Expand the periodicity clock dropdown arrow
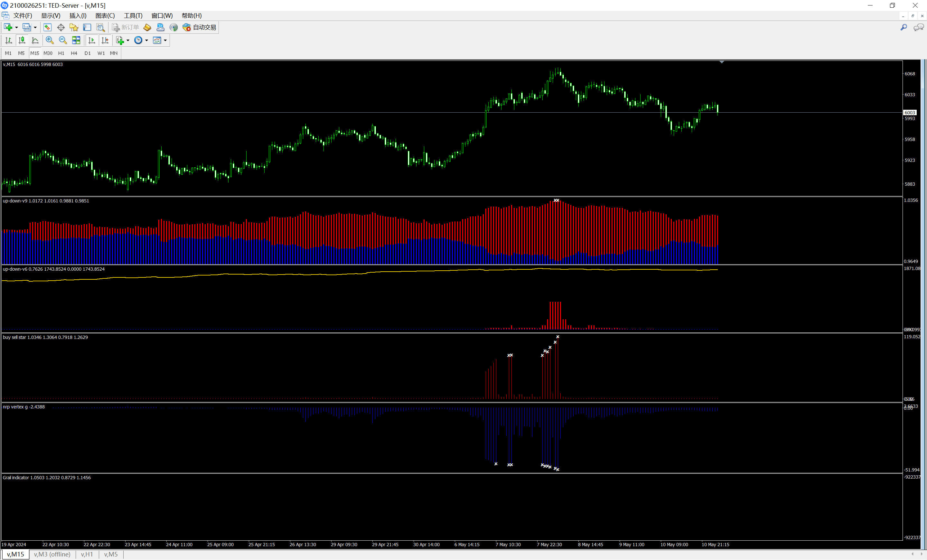Image resolution: width=927 pixels, height=560 pixels. pyautogui.click(x=146, y=40)
